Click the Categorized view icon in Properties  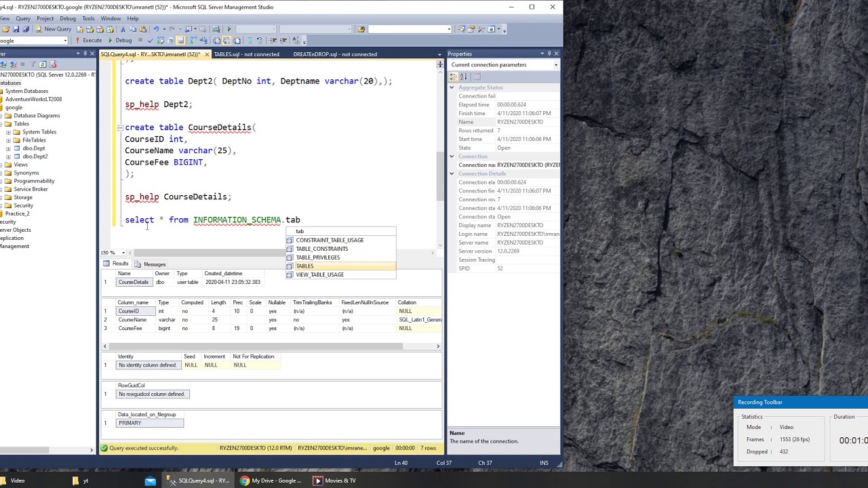(454, 77)
